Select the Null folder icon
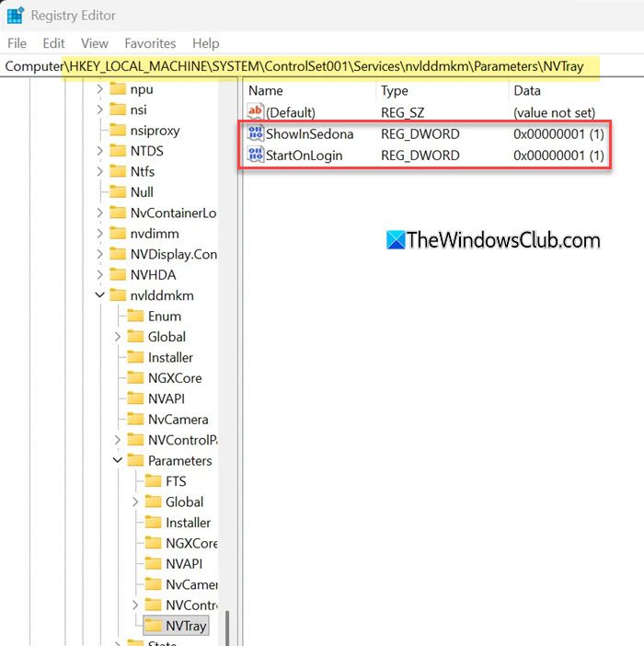The image size is (644, 646). click(x=118, y=191)
